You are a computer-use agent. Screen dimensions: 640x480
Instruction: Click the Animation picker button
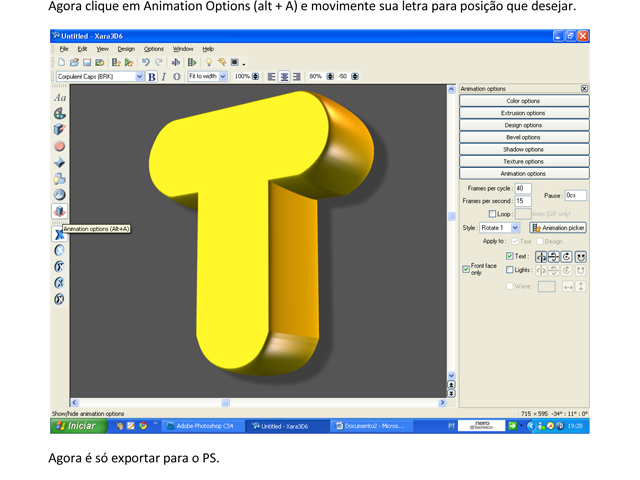point(557,228)
